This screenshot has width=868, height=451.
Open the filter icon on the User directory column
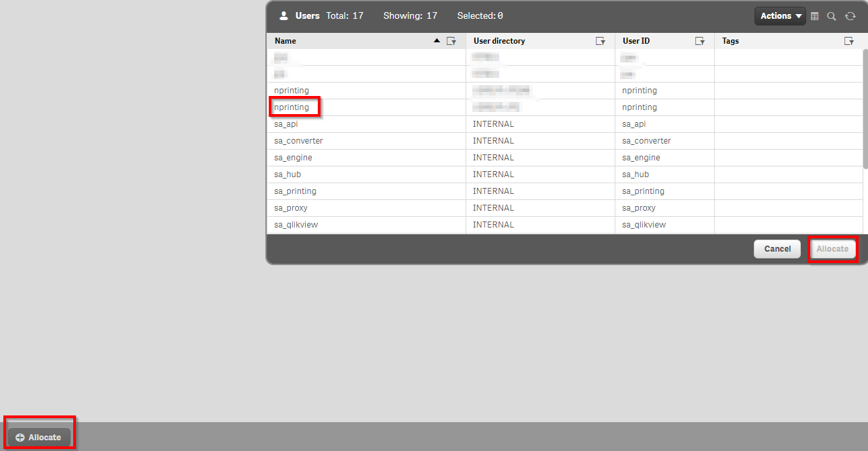[x=601, y=41]
